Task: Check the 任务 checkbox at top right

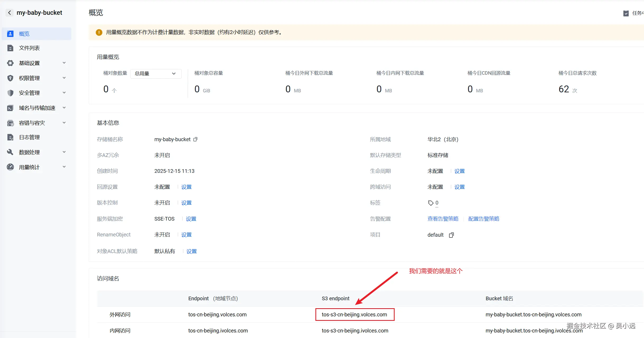Action: tap(626, 13)
